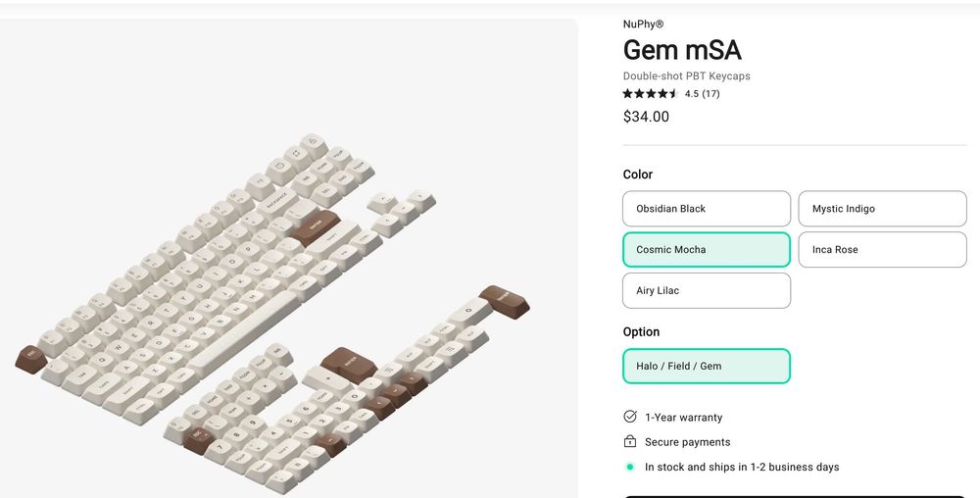This screenshot has height=498, width=980.
Task: Click the star rating icons
Action: coord(651,94)
